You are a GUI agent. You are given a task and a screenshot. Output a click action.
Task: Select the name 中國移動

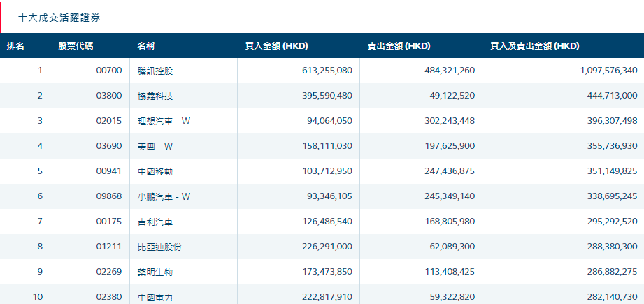(x=155, y=171)
